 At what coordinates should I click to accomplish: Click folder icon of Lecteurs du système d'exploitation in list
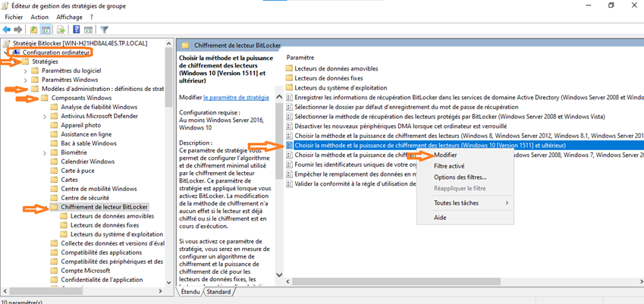click(289, 87)
